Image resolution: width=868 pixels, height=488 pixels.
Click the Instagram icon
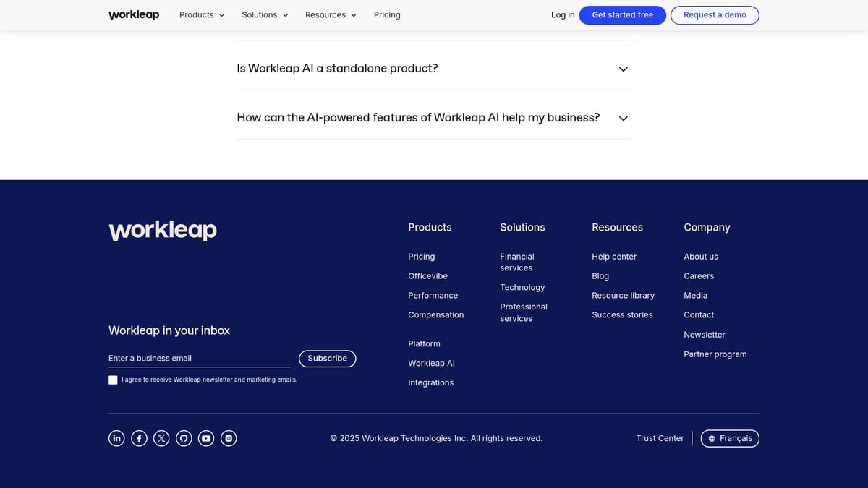pos(229,437)
